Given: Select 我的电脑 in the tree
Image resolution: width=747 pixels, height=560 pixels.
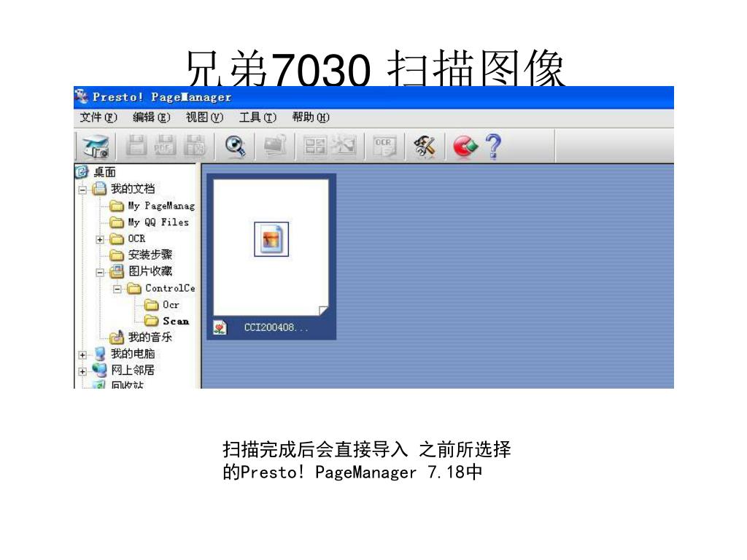Looking at the screenshot, I should click(x=133, y=354).
